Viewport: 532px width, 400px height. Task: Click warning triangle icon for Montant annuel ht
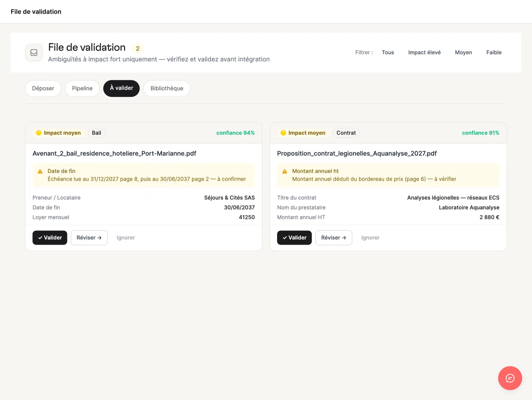click(285, 171)
